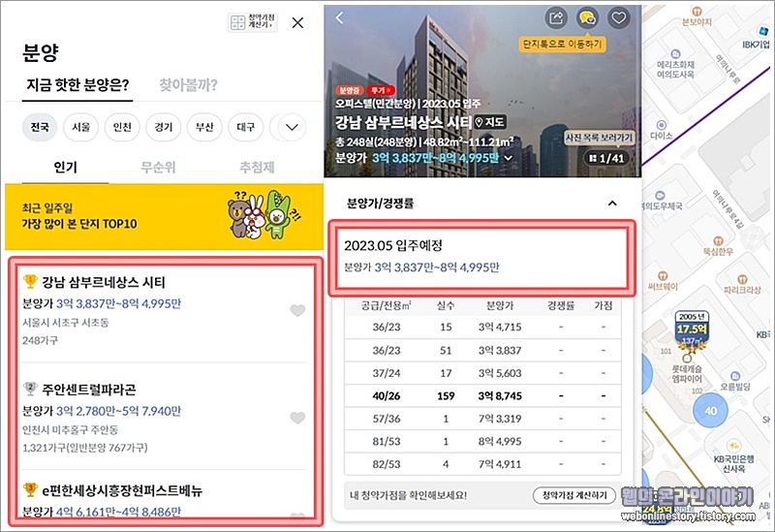Open the 청약가점 계산기 button at top

pyautogui.click(x=253, y=22)
